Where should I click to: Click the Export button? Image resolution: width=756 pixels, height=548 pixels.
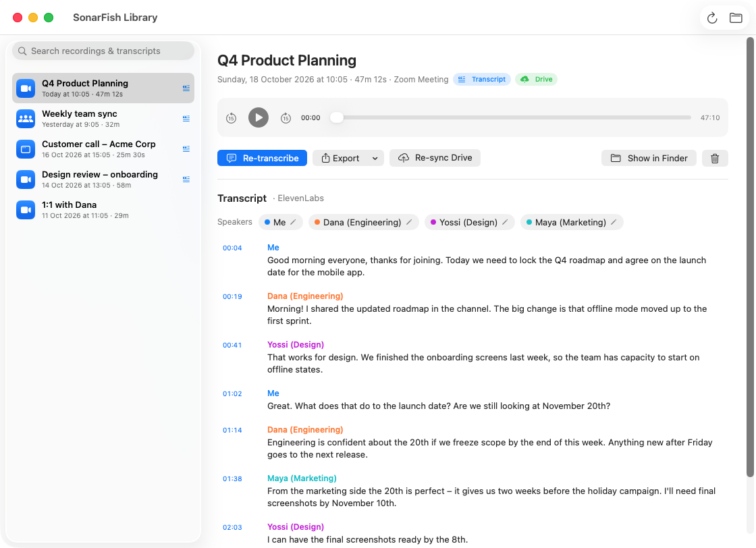click(x=340, y=158)
